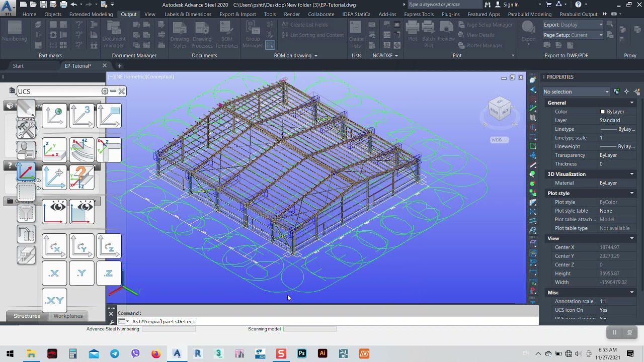Rotate UCS around Y axis
The height and width of the screenshot is (362, 644).
pyautogui.click(x=82, y=246)
